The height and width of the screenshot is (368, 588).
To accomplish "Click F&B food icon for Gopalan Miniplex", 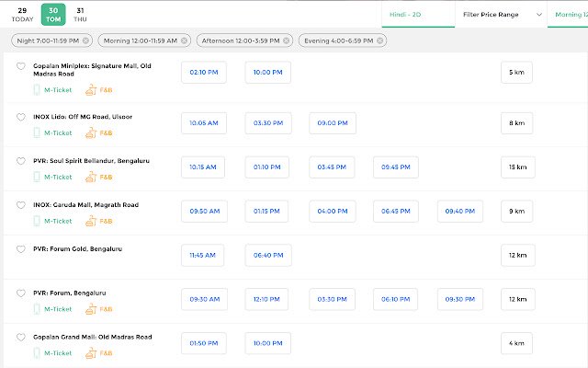I will point(91,90).
